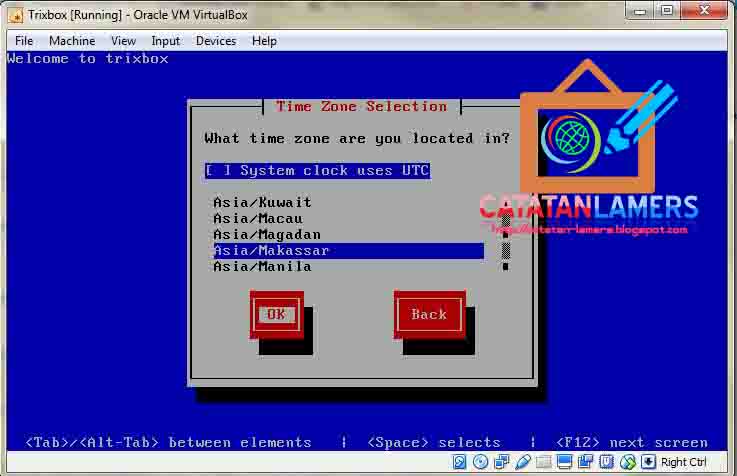Click the highlighted Asia/Makassar entry
737x476 pixels.
[349, 250]
